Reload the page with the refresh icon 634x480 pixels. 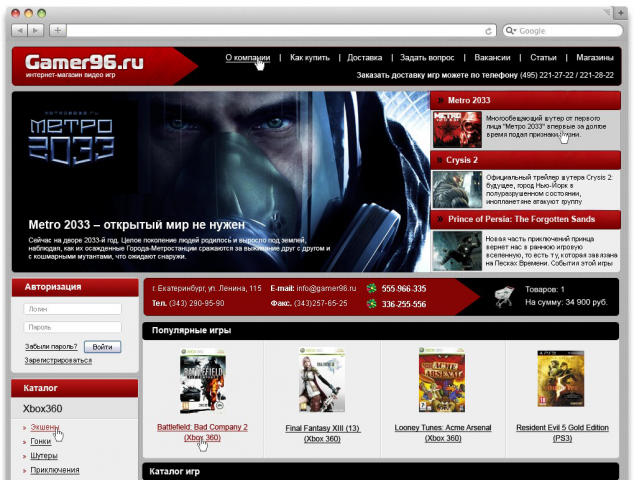(x=488, y=31)
